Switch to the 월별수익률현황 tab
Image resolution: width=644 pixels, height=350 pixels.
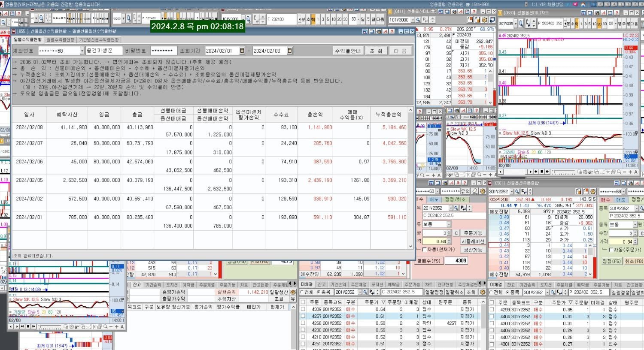pyautogui.click(x=61, y=39)
